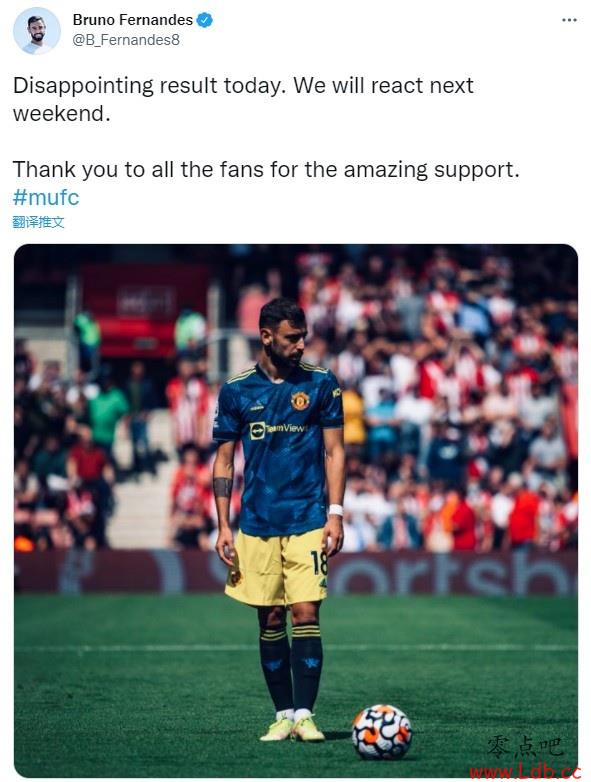Viewport: 591px width, 782px height.
Task: Click the 翻译推文 translate tweet link
Action: click(38, 222)
